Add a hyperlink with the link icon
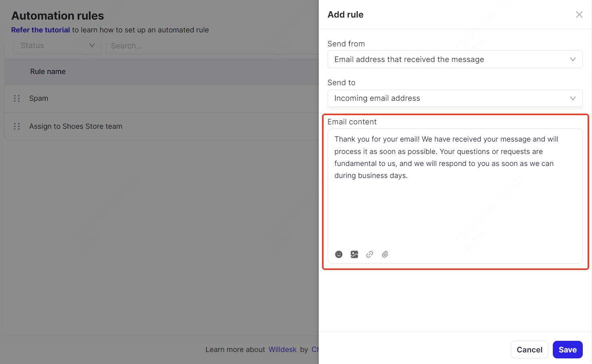Viewport: 592px width, 364px height. pos(370,254)
